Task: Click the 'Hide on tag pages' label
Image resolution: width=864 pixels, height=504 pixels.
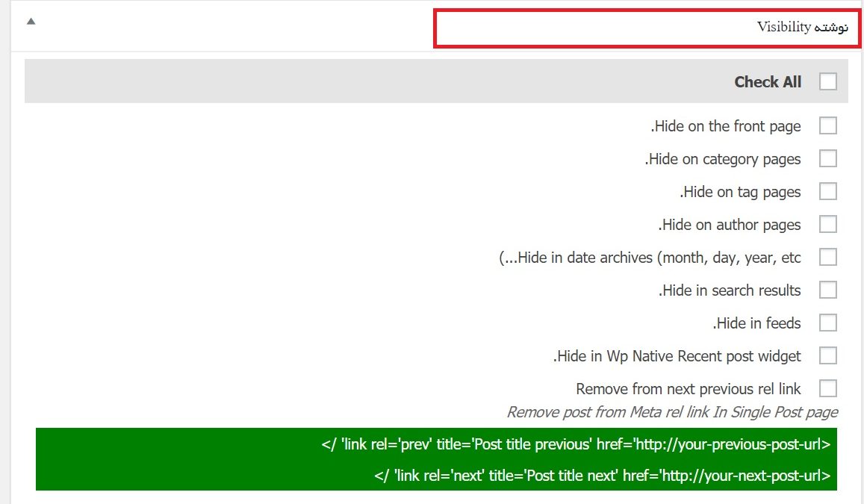Action: [740, 192]
